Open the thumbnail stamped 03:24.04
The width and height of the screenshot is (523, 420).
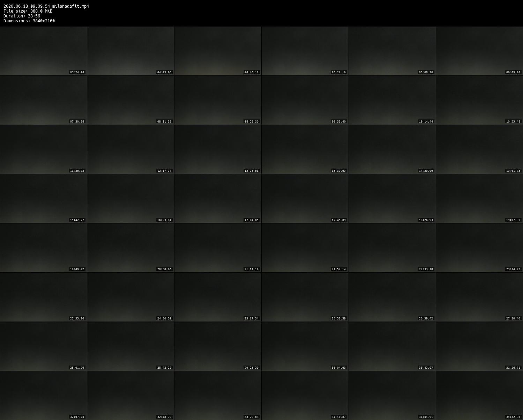pyautogui.click(x=43, y=51)
